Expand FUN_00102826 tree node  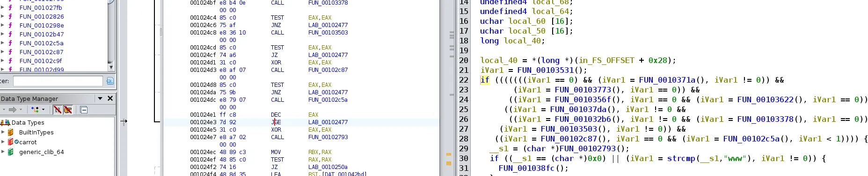(x=3, y=16)
